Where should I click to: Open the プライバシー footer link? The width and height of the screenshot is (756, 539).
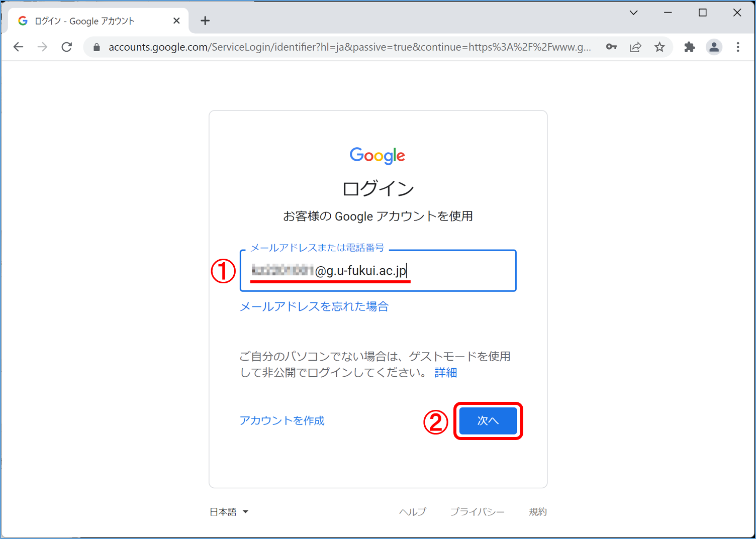478,512
